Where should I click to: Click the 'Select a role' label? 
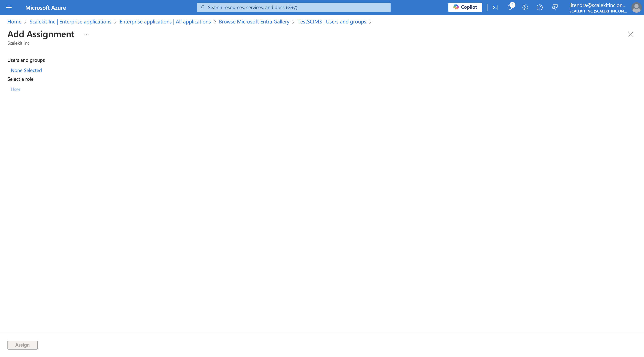20,79
